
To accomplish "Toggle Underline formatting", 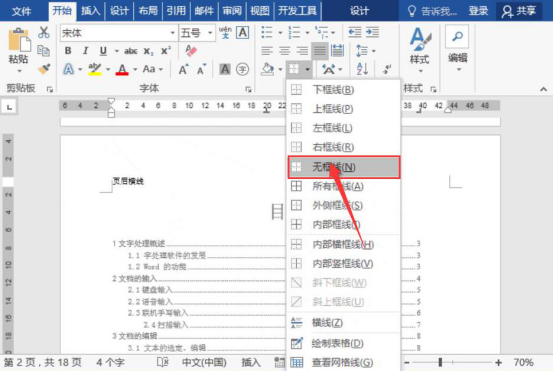I will point(103,51).
